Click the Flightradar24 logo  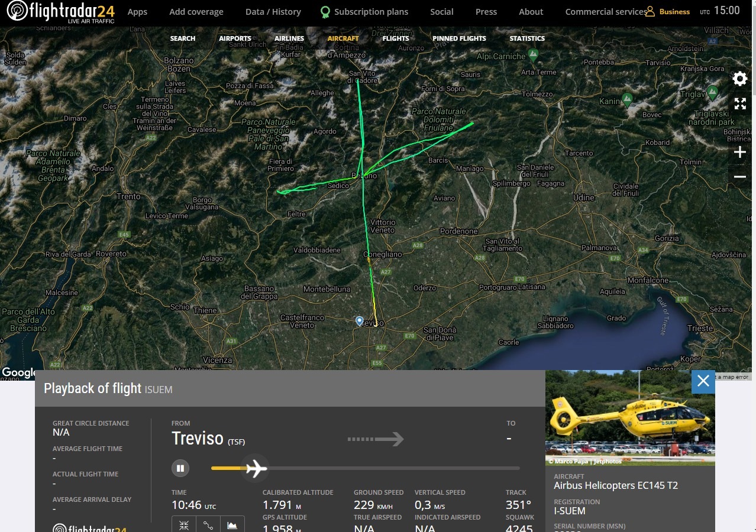[x=61, y=12]
